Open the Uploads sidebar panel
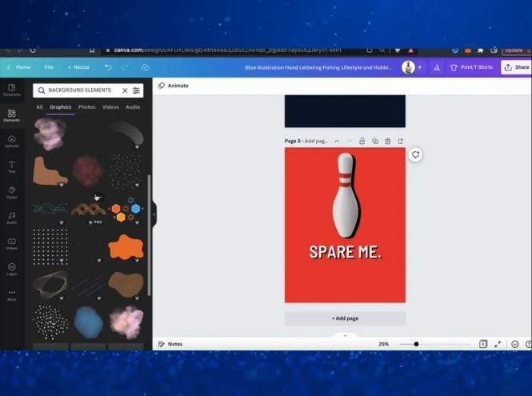Viewport: 532px width, 396px height. pyautogui.click(x=11, y=141)
